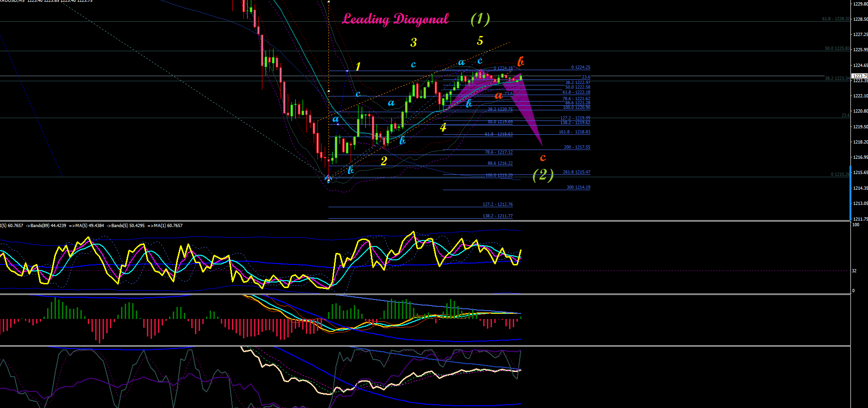Click the gray "61.8 - 1228.32" level label
Viewport: 868px width, 408px height.
[x=836, y=19]
